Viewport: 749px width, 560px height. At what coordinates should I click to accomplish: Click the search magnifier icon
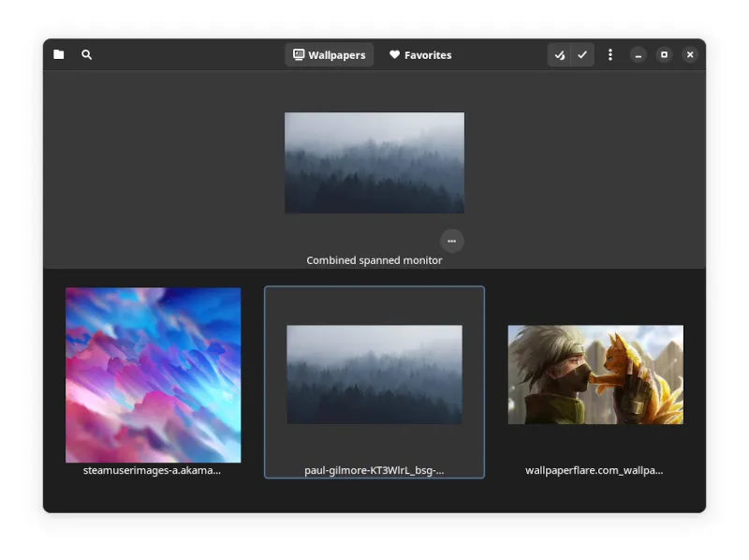pyautogui.click(x=87, y=55)
